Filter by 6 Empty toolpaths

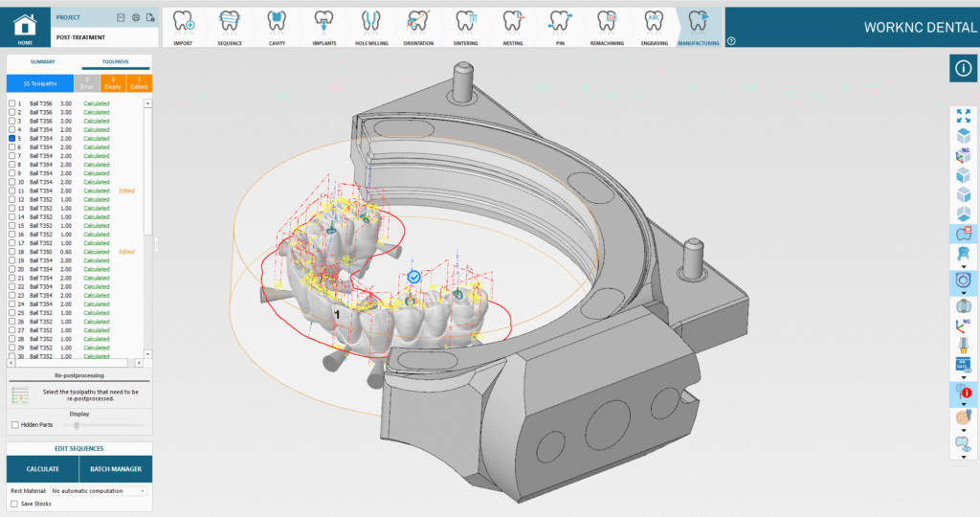113,83
